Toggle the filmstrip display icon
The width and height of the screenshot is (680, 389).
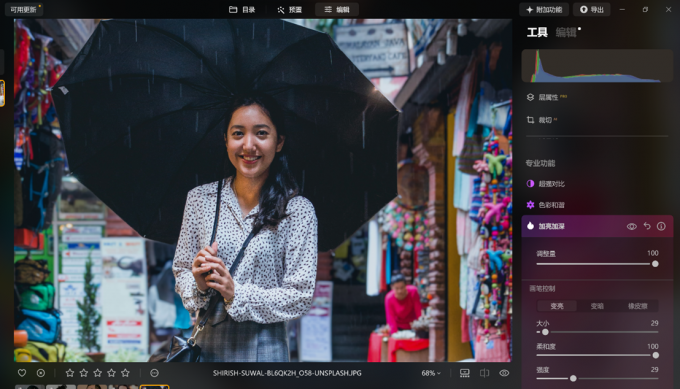click(464, 373)
